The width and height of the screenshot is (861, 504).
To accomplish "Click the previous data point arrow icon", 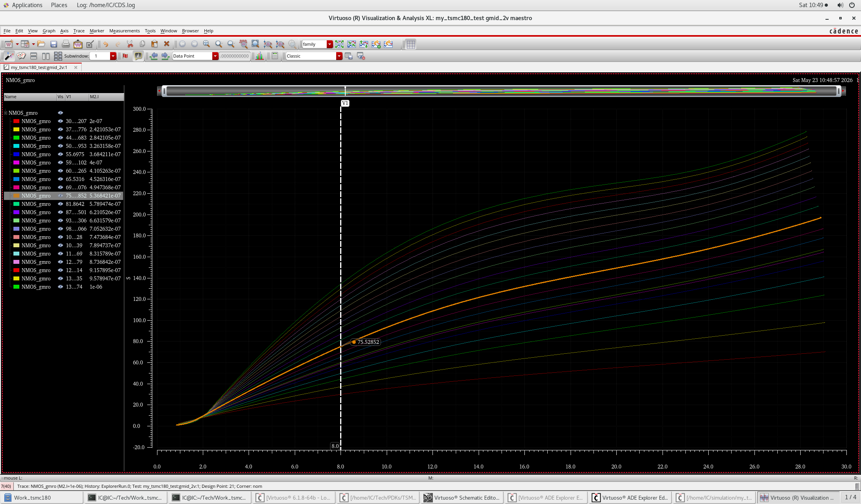I will pyautogui.click(x=154, y=56).
